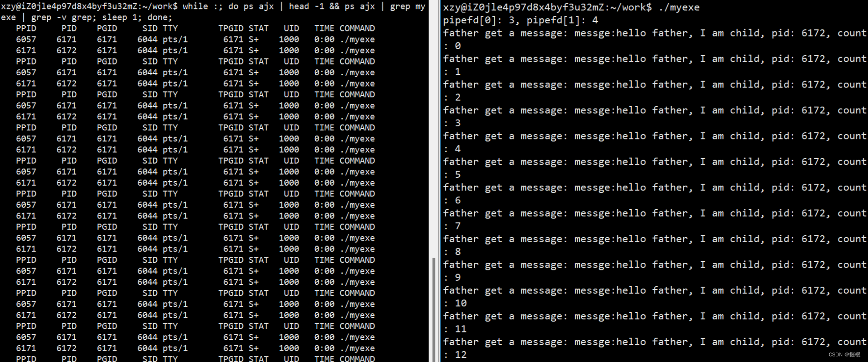Click the count value ": 1" output line
The width and height of the screenshot is (868, 362).
pos(452,72)
